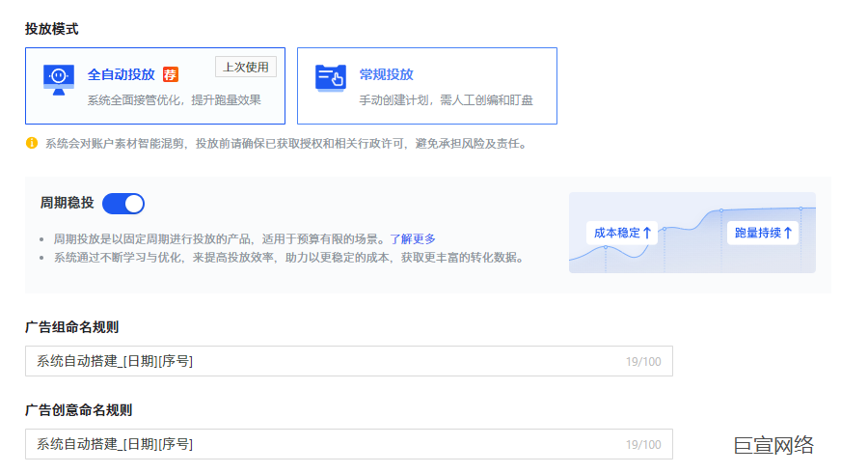Click the orange 荐 recommendation badge
The width and height of the screenshot is (868, 473).
(171, 74)
